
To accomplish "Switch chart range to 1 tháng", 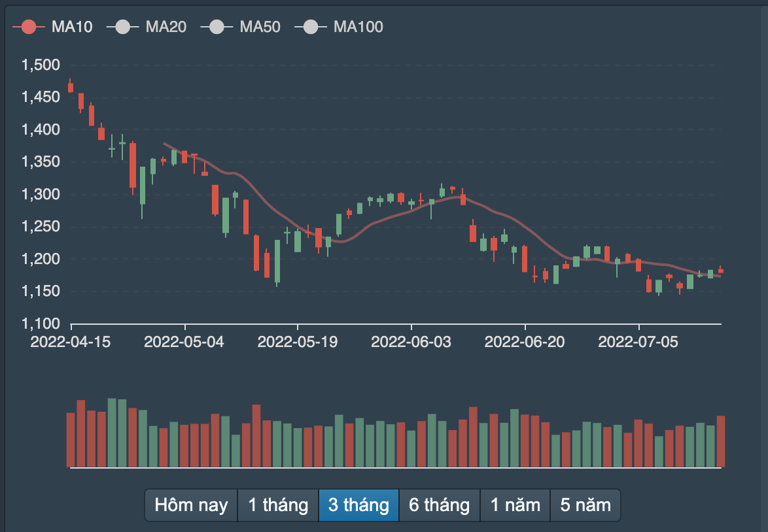I will point(277,505).
